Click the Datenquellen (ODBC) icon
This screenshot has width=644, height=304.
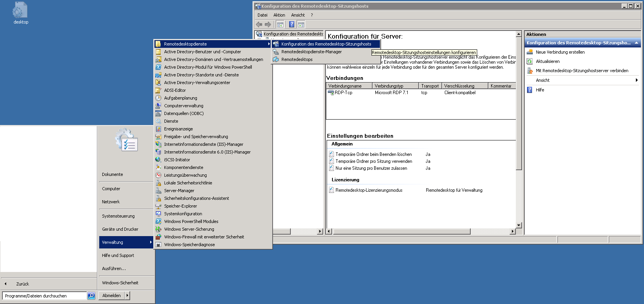tap(158, 113)
